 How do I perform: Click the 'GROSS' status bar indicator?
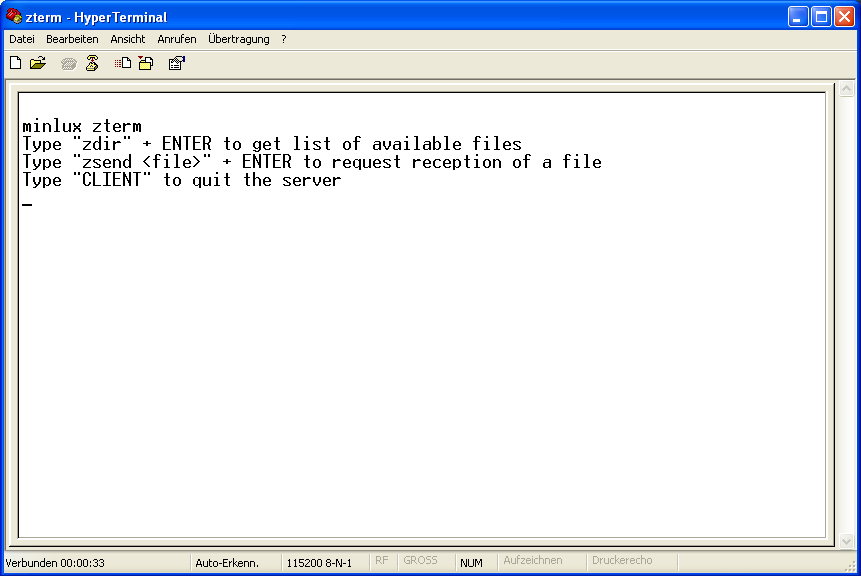coord(420,561)
